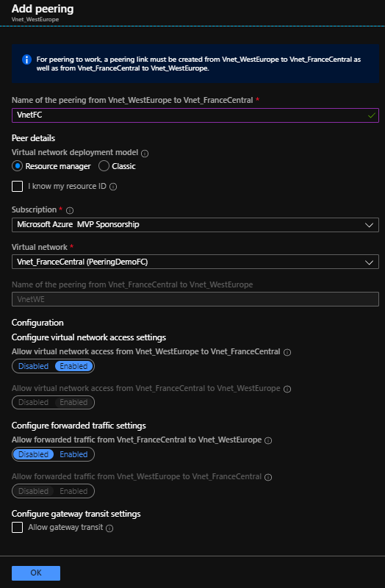385x588 pixels.
Task: Open info icon for forwarded traffic WestEurope to FranceCentral
Action: (268, 477)
